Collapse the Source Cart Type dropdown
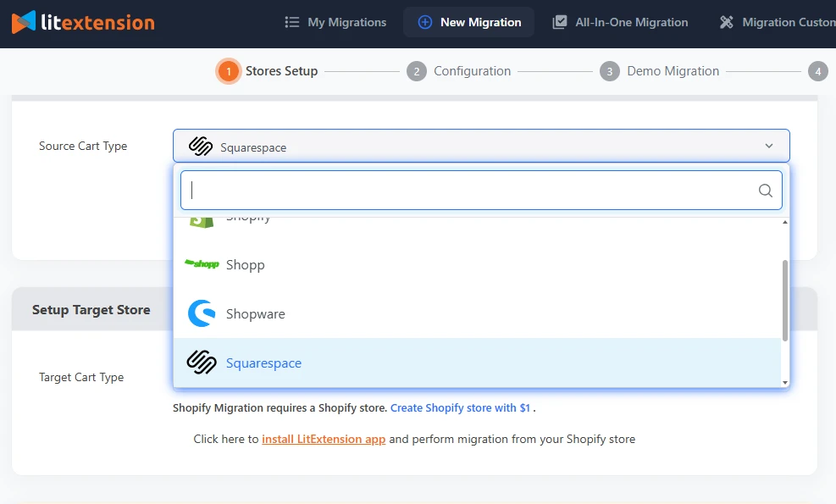Image resolution: width=836 pixels, height=504 pixels. point(481,146)
